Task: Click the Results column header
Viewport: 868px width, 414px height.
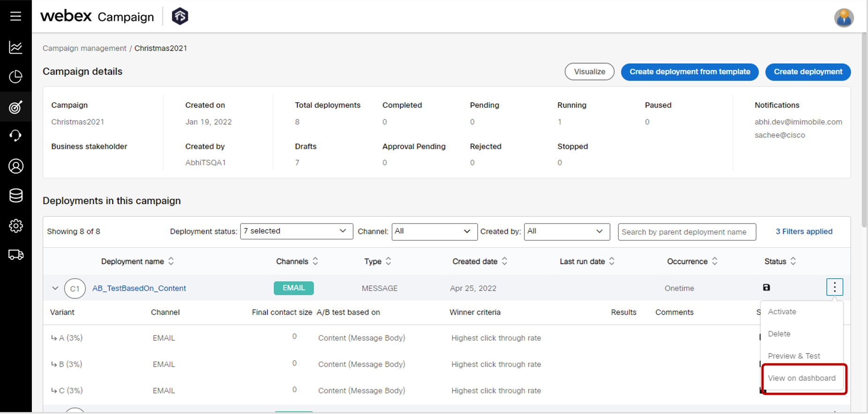Action: coord(623,312)
